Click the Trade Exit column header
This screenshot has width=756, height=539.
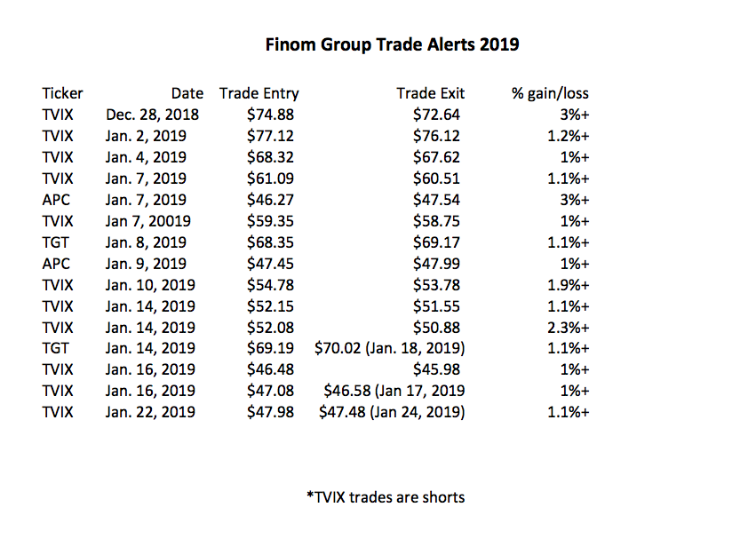tap(430, 93)
